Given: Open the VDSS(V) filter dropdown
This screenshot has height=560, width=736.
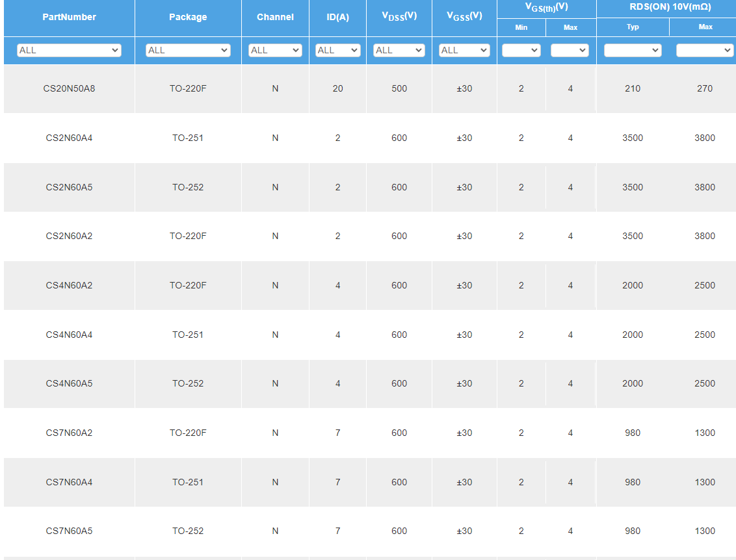Looking at the screenshot, I should (399, 50).
